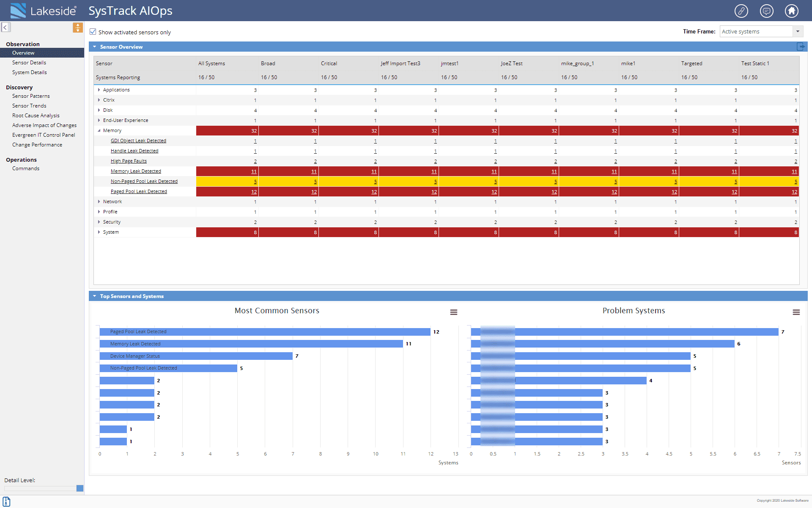Image resolution: width=812 pixels, height=508 pixels.
Task: Click the Broad column header
Action: tap(268, 63)
